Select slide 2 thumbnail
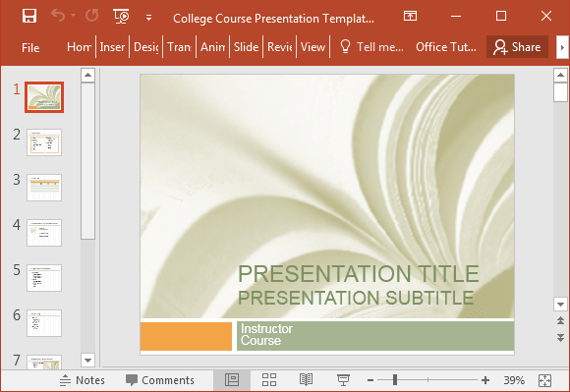 (44, 142)
